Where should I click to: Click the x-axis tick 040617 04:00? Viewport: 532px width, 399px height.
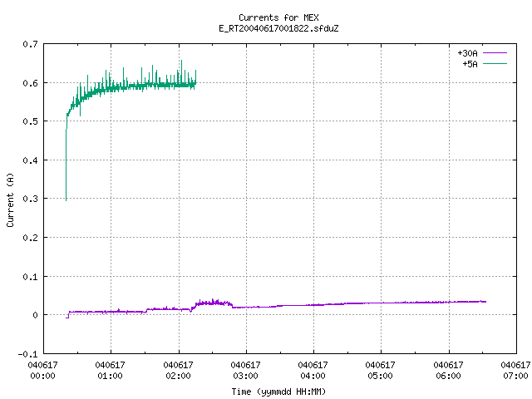[x=313, y=371]
